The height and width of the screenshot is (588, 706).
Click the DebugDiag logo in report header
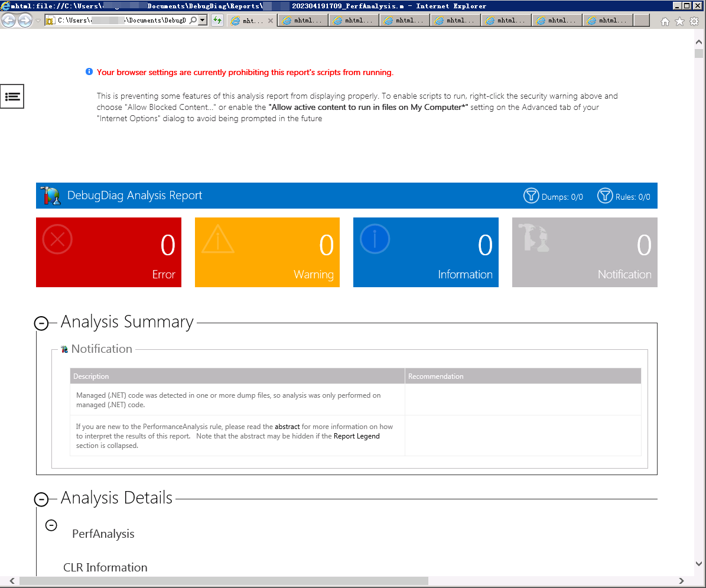(x=50, y=196)
